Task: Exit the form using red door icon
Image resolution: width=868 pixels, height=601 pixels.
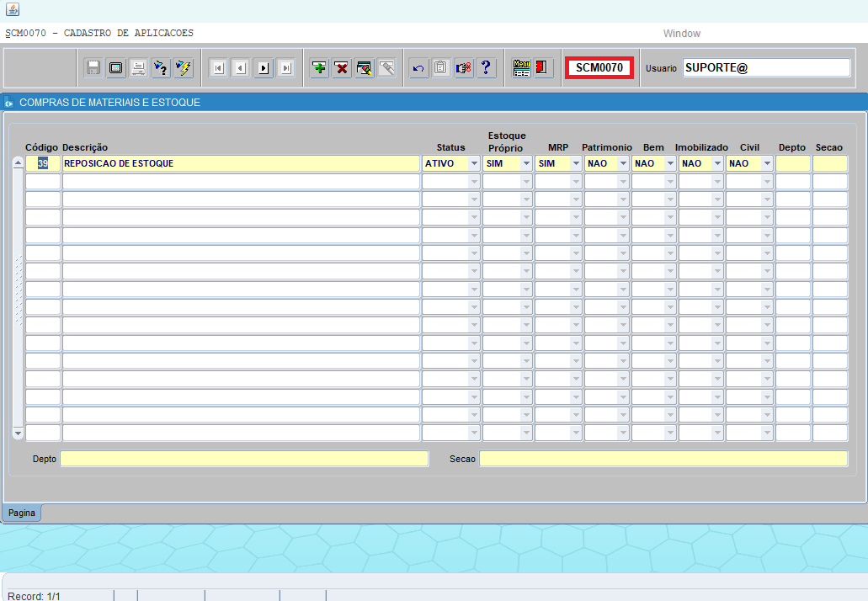Action: (543, 68)
